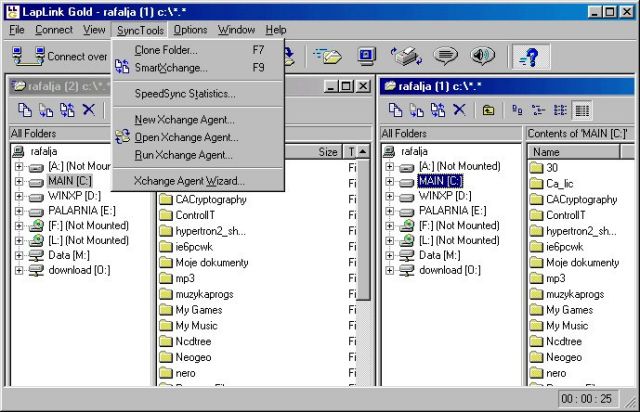Click the Size column header
Image resolution: width=640 pixels, height=412 pixels.
tap(312, 152)
